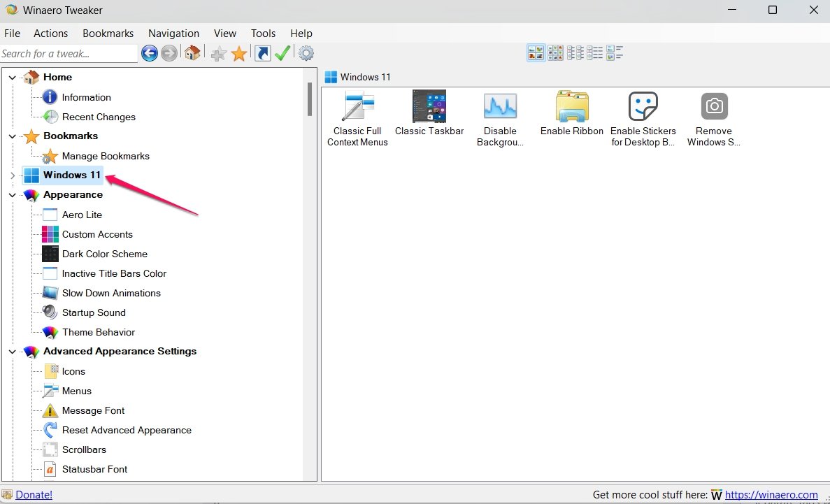Click the Recent Changes clock icon
This screenshot has height=504, width=830.
click(x=50, y=117)
